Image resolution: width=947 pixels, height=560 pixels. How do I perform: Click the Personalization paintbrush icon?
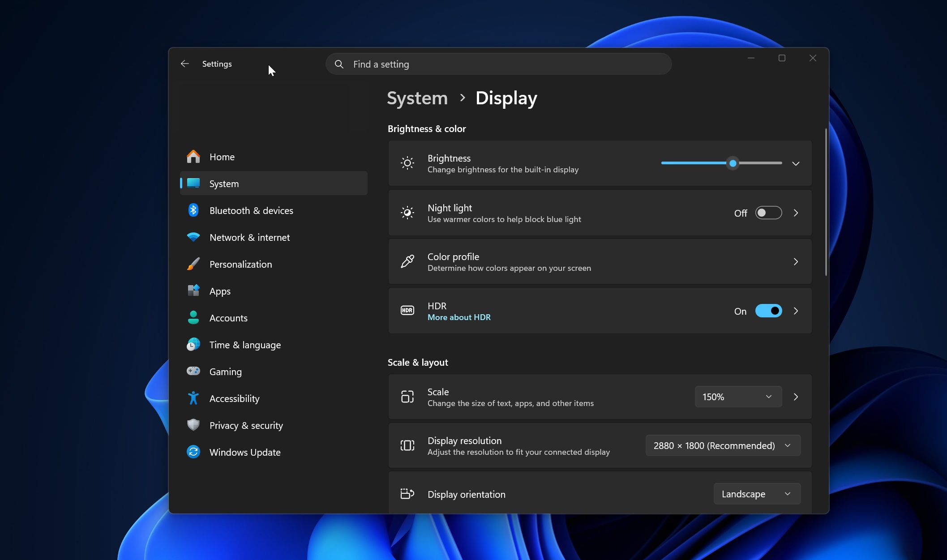pyautogui.click(x=193, y=264)
